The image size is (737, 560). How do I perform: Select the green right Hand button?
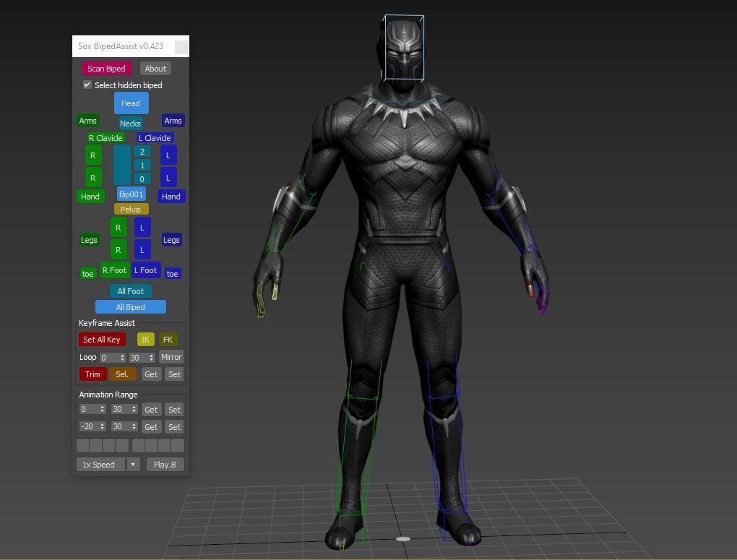coord(90,197)
